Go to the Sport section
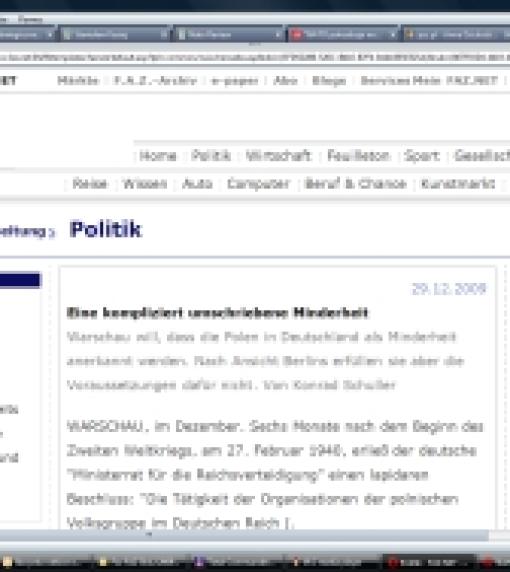The height and width of the screenshot is (572, 510). pyautogui.click(x=422, y=156)
